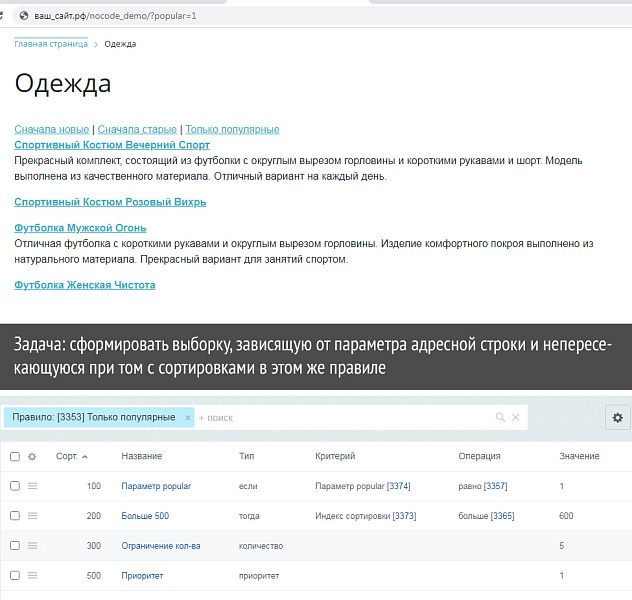This screenshot has height=600, width=632.
Task: Toggle the select-all checkbox in table header
Action: coord(14,456)
